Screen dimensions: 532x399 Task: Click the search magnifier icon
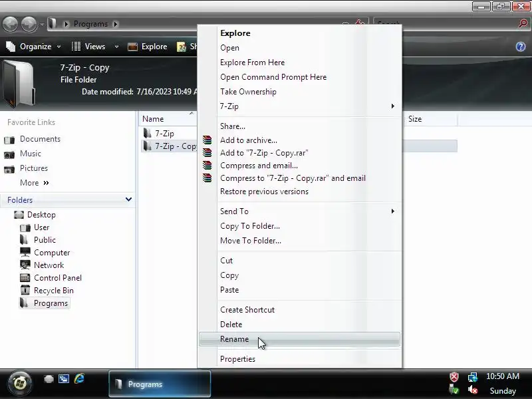[523, 24]
